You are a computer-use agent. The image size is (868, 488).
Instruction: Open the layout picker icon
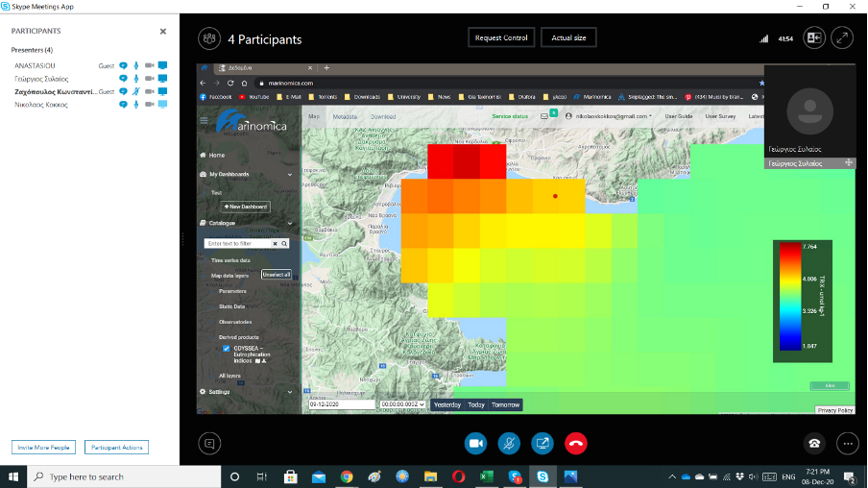tap(814, 37)
